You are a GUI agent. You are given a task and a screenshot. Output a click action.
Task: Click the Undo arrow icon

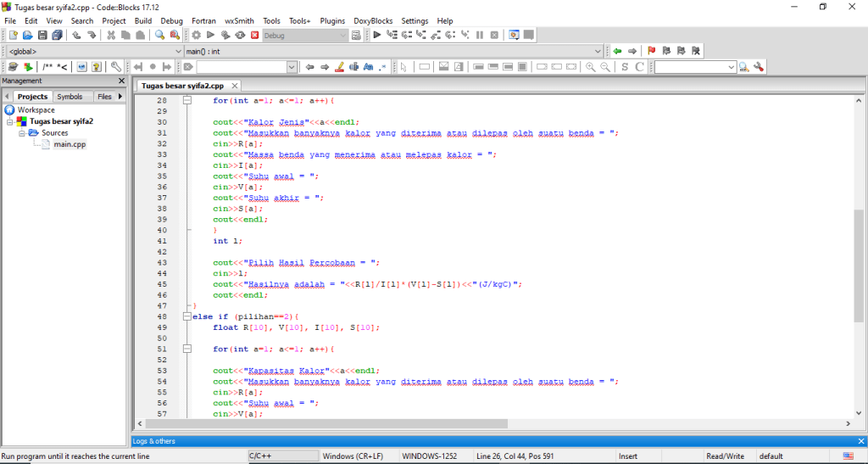tap(76, 35)
